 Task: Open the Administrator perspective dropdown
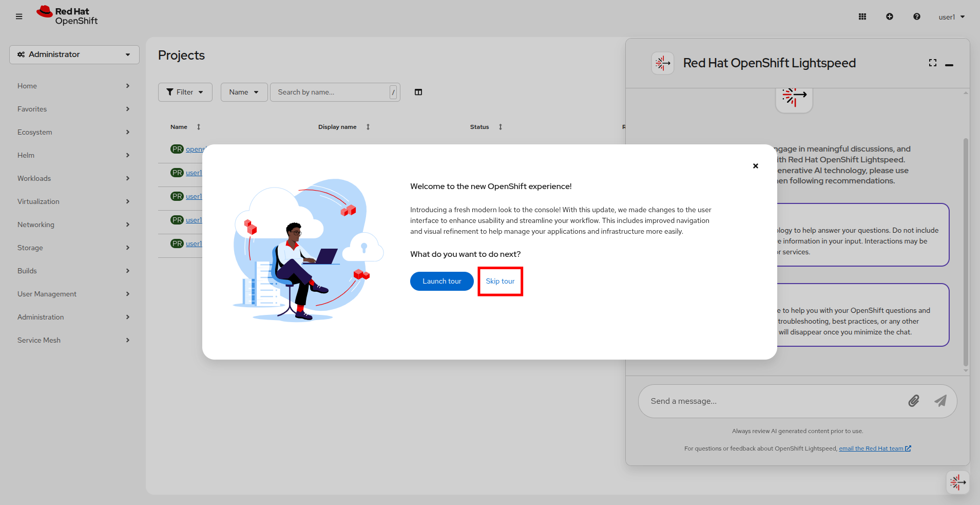pyautogui.click(x=74, y=54)
